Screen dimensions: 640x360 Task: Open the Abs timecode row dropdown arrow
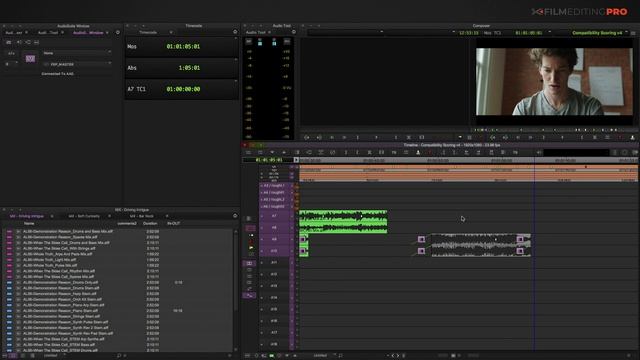click(235, 60)
